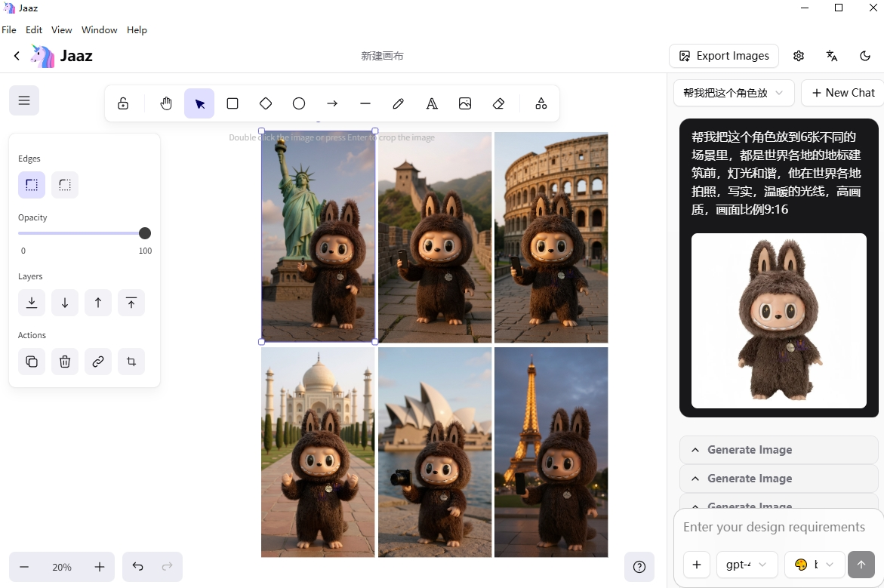The width and height of the screenshot is (884, 588).
Task: Activate the freehand Draw pencil tool
Action: (399, 103)
